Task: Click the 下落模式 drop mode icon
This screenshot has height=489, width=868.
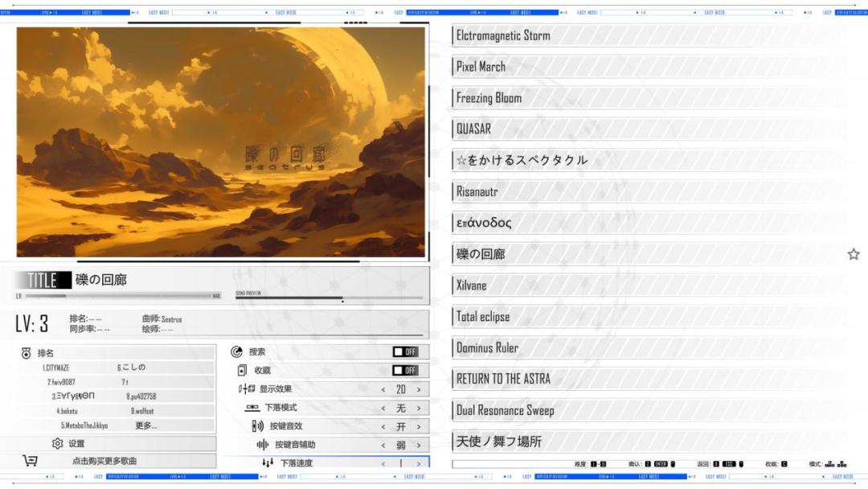Action: click(x=252, y=407)
